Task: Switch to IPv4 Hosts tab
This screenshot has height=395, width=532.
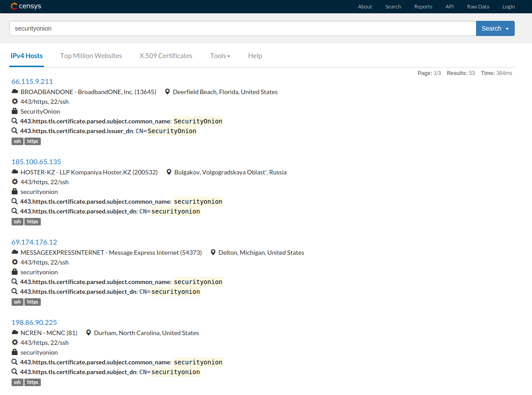Action: (27, 55)
